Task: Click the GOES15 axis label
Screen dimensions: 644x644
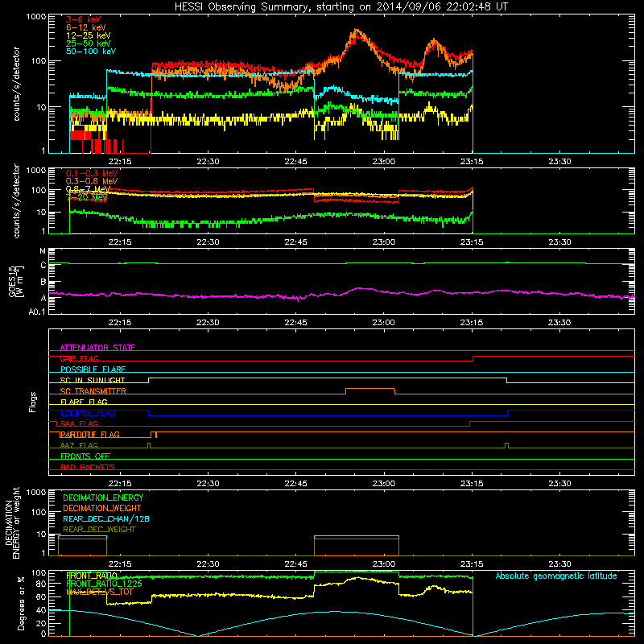Action: (16, 281)
